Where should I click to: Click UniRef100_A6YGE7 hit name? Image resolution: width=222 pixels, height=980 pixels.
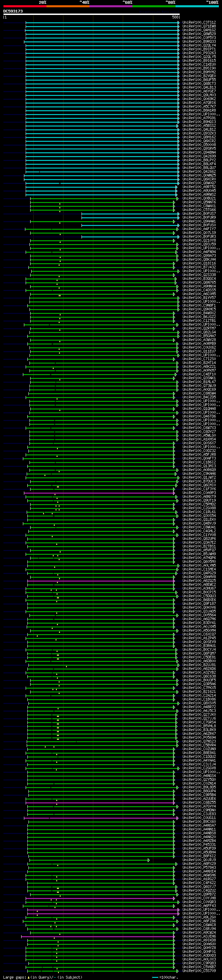pyautogui.click(x=199, y=91)
